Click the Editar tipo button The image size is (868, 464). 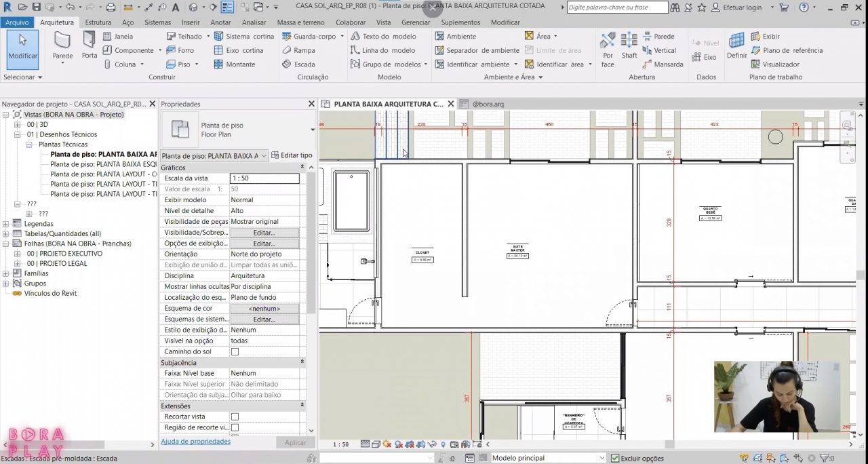(292, 155)
